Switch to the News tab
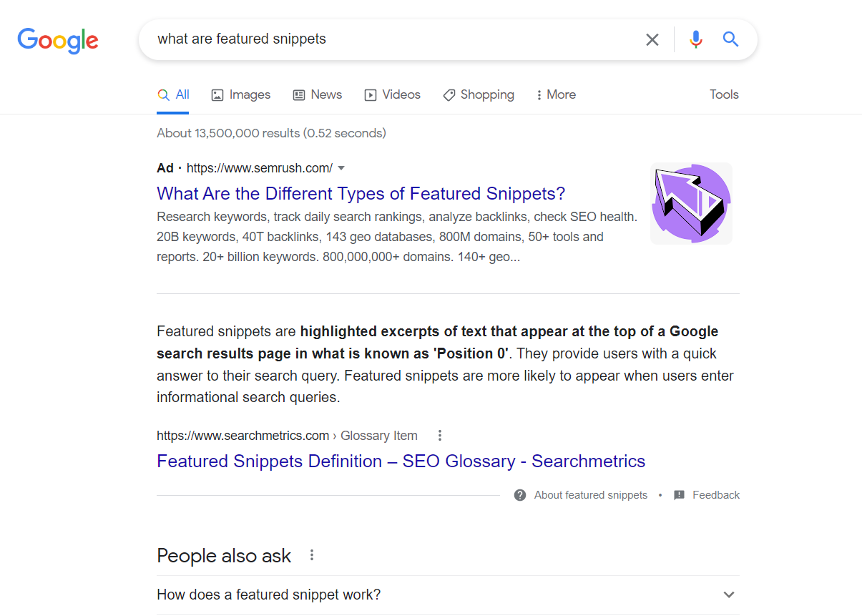 [x=318, y=94]
